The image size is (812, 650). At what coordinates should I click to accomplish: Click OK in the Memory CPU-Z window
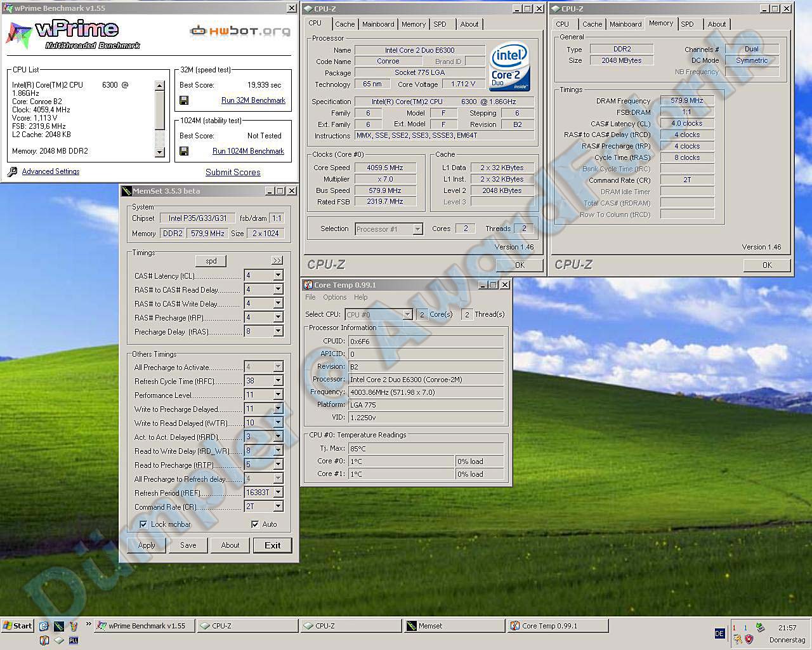tap(767, 265)
